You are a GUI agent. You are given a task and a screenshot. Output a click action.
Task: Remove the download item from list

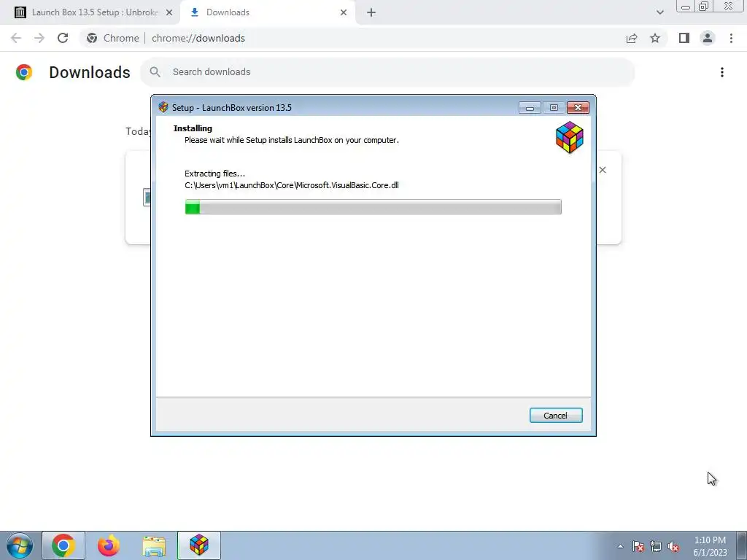tap(603, 170)
